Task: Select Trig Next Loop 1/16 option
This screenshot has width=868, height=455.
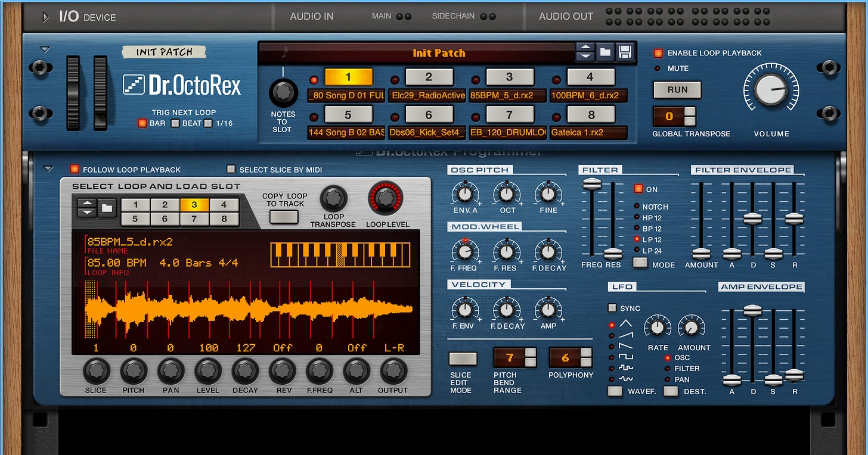Action: [x=208, y=123]
